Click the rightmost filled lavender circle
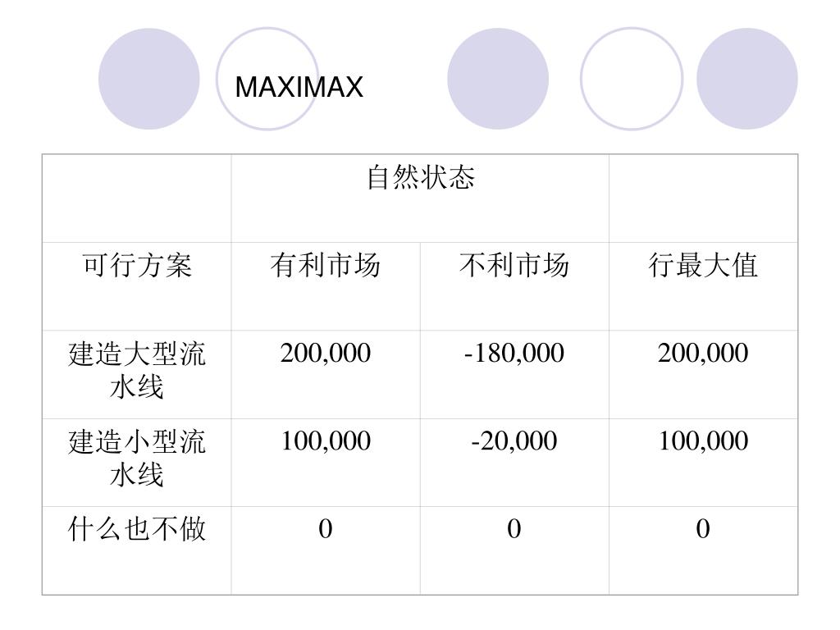 [x=746, y=79]
